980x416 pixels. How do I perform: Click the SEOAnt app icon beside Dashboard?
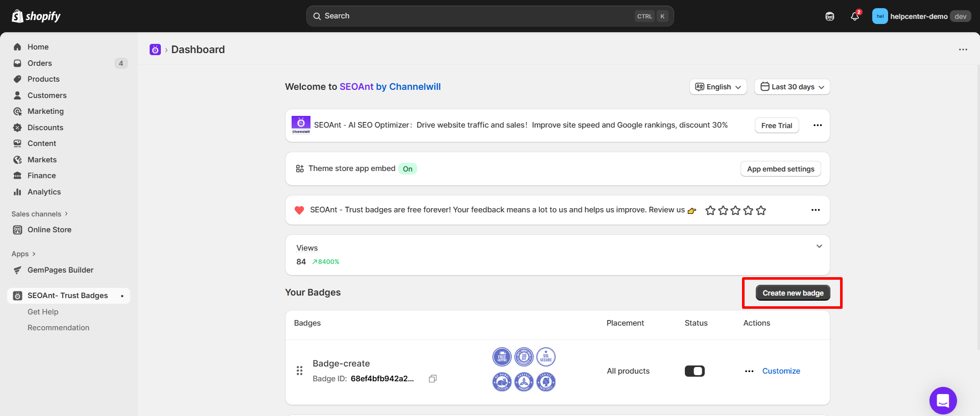tap(155, 50)
